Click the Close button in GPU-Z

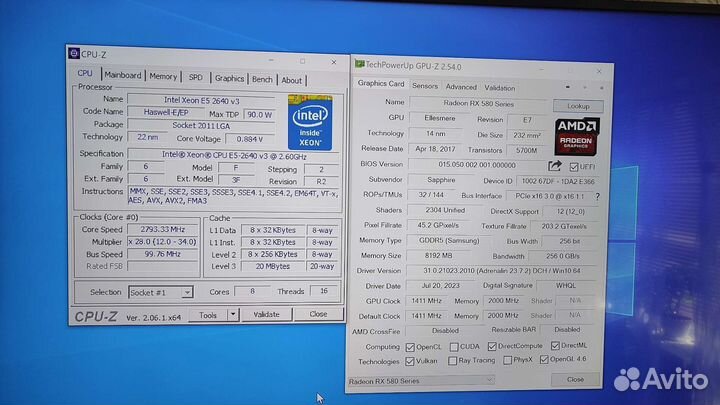[x=575, y=379]
